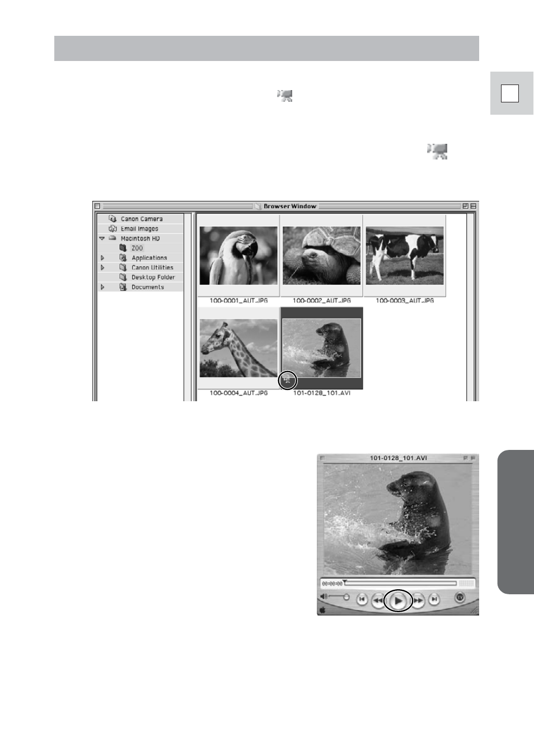
Task: Open the Canon Camera icon in sidebar
Action: tap(113, 219)
